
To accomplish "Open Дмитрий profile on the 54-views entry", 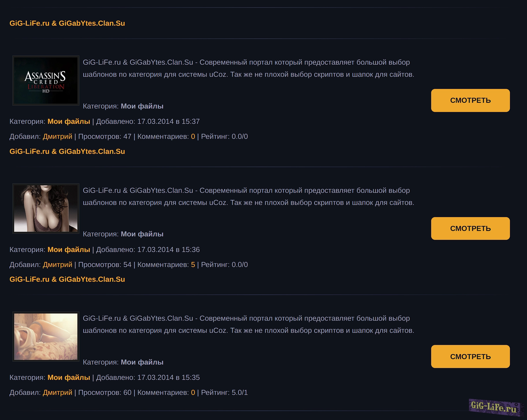I will (x=57, y=265).
